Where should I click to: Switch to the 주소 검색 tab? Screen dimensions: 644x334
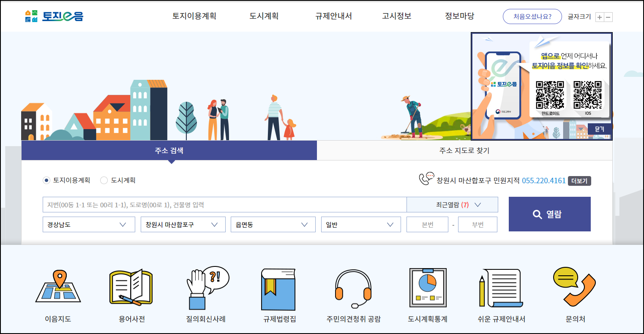(169, 150)
